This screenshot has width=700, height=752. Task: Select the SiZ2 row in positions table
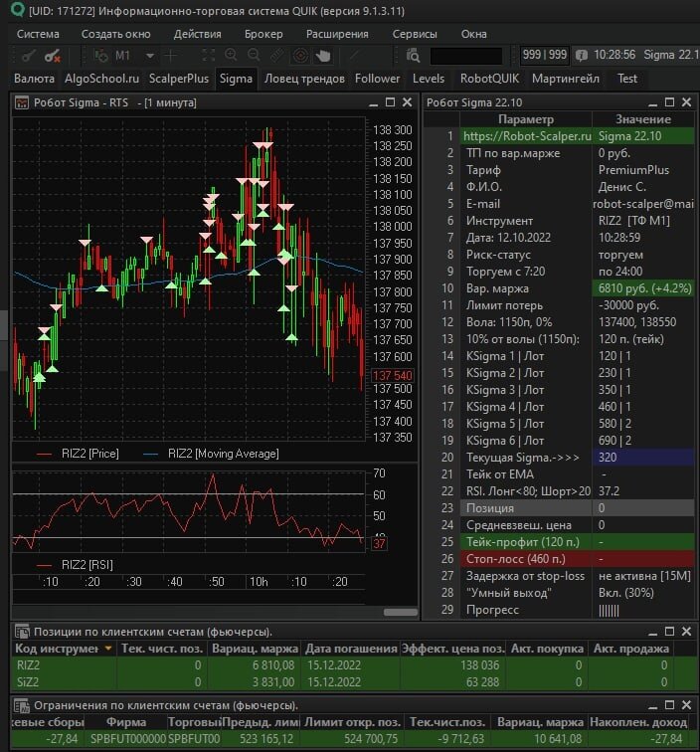coord(354,682)
